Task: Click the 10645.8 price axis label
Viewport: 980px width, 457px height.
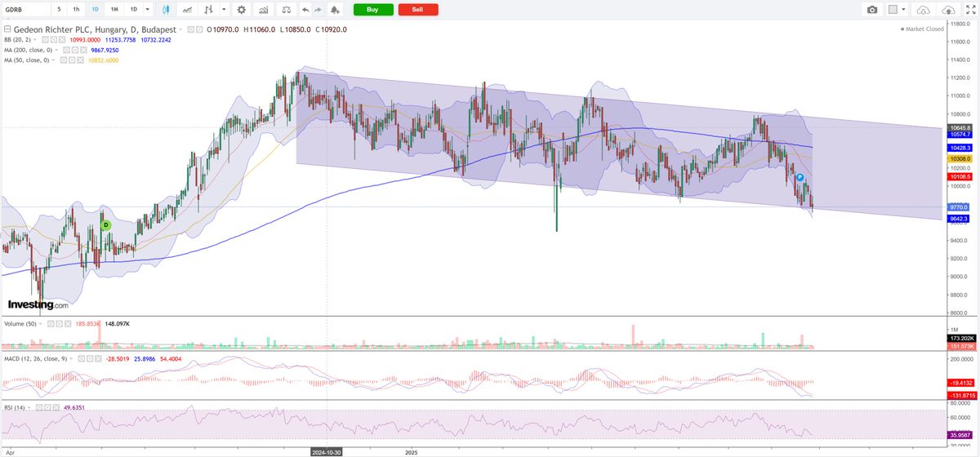Action: click(960, 128)
